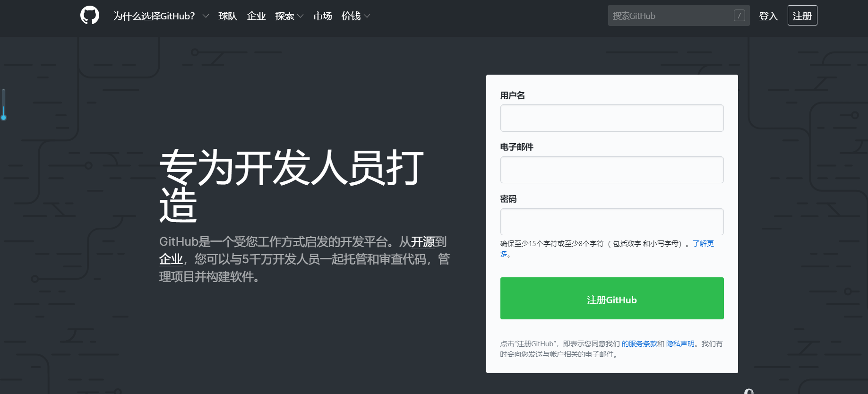
Task: Expand the 为什么选择GitHub? dropdown menu
Action: (x=161, y=16)
